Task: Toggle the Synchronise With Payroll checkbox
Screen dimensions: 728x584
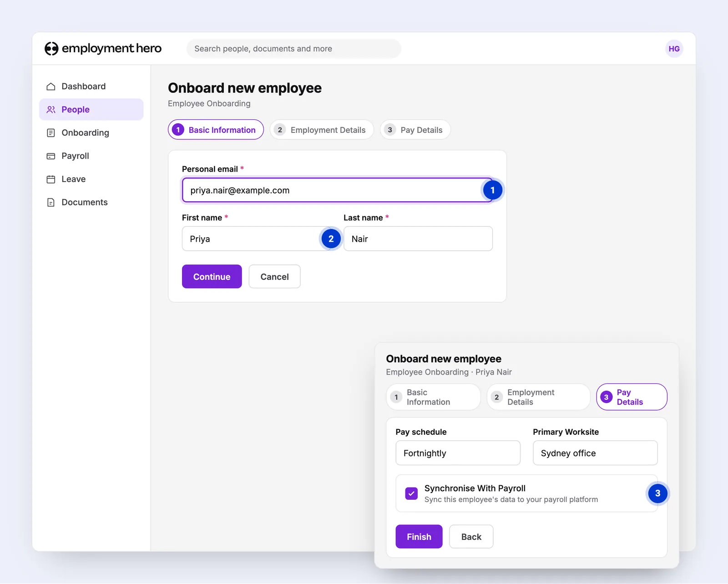Action: [x=411, y=493]
